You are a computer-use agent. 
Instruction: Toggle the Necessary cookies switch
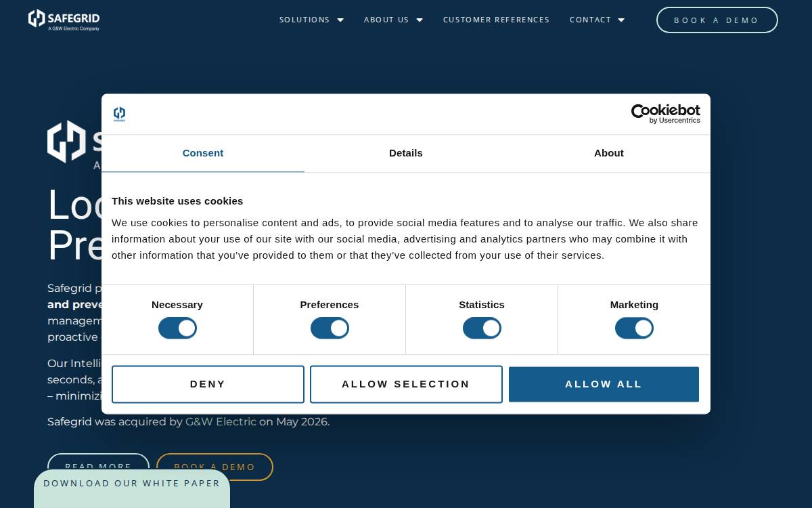tap(177, 329)
